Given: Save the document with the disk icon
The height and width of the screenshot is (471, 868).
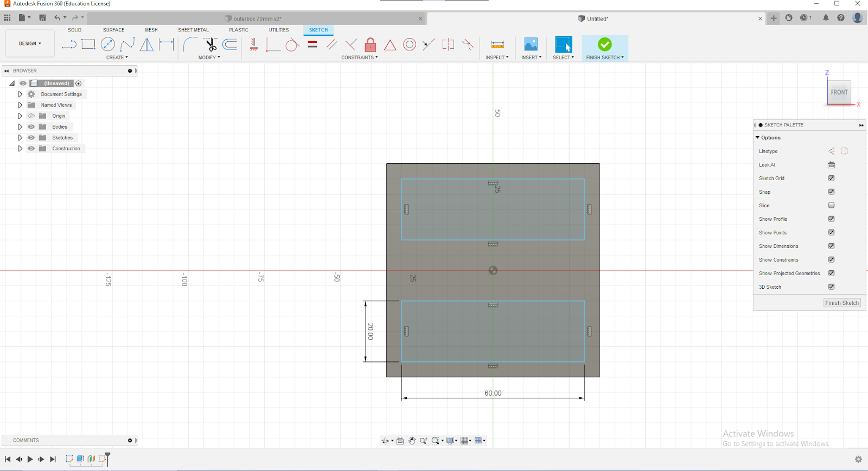Looking at the screenshot, I should 42,18.
